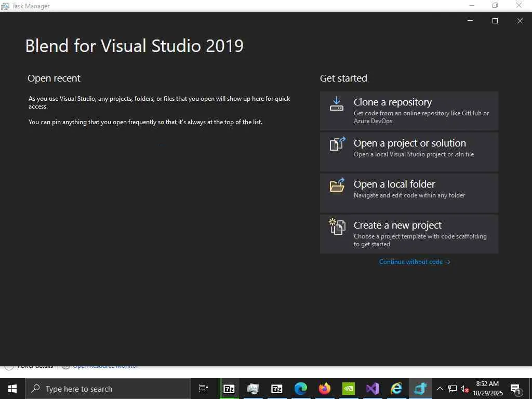Expand the hidden system tray icons
The width and height of the screenshot is (532, 399).
[440, 389]
